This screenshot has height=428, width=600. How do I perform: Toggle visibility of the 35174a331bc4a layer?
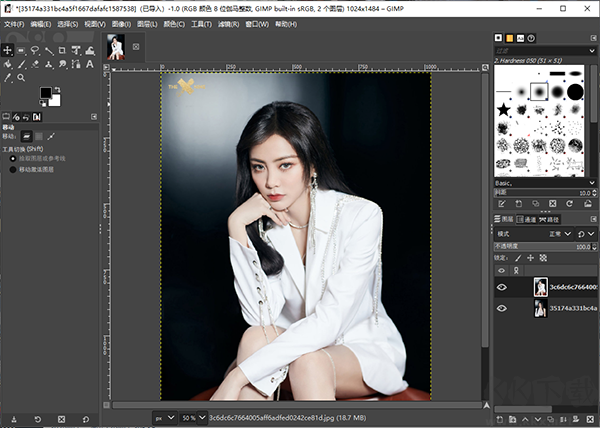point(502,309)
